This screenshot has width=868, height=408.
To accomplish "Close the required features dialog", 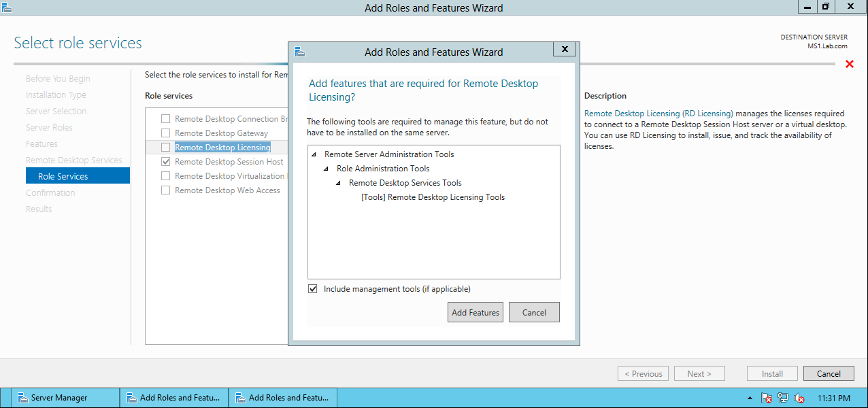I will point(564,49).
